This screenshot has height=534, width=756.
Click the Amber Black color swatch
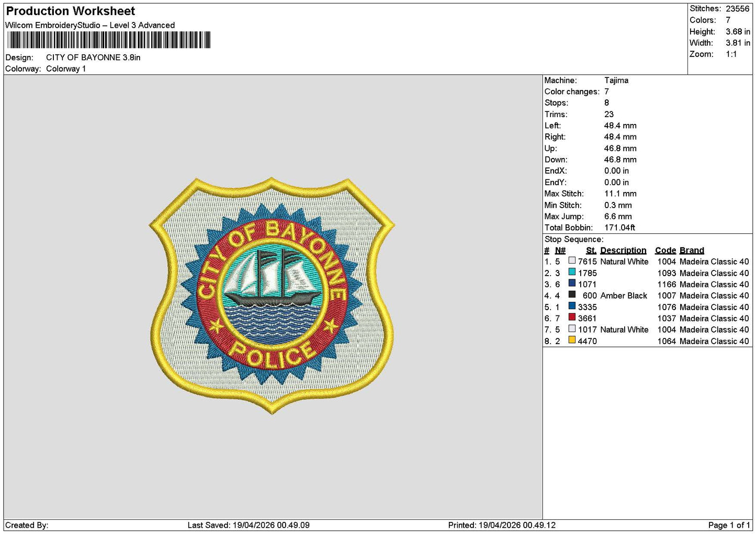pyautogui.click(x=572, y=295)
